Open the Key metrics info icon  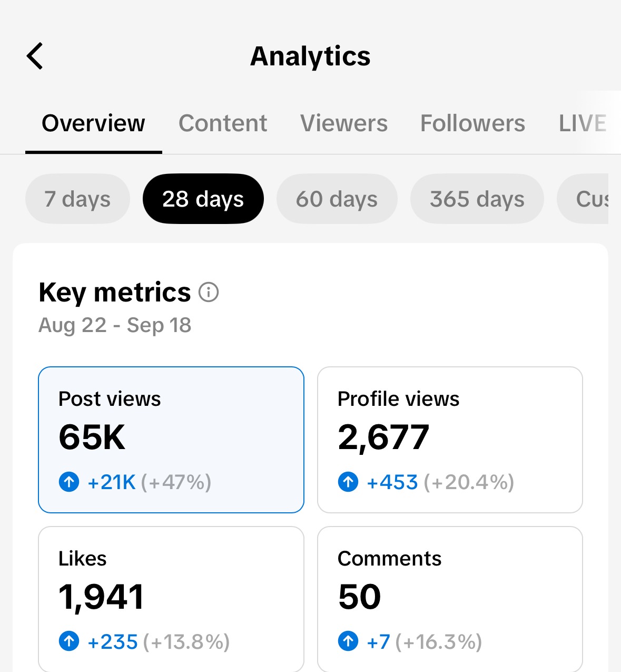click(x=209, y=292)
